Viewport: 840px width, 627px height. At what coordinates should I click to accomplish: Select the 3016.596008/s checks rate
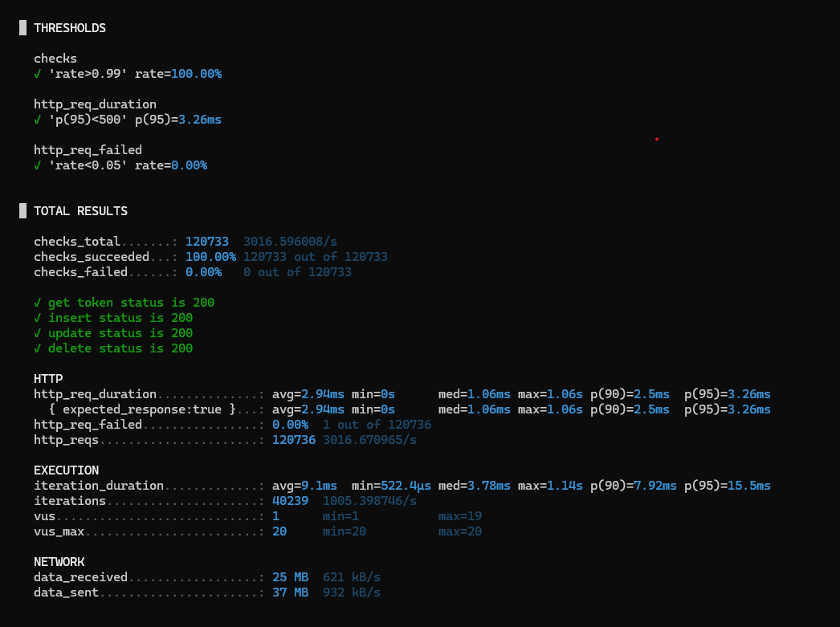coord(291,242)
